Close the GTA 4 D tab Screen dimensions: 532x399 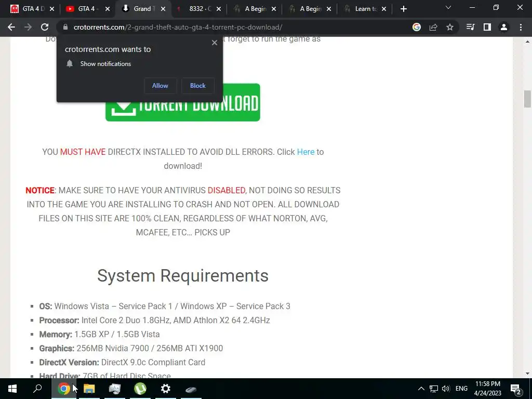(52, 9)
